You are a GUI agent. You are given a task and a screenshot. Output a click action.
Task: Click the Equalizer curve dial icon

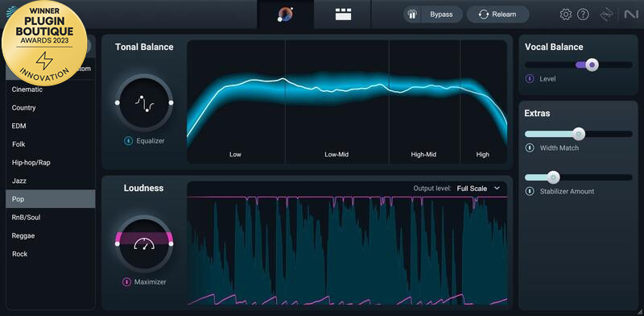point(144,102)
